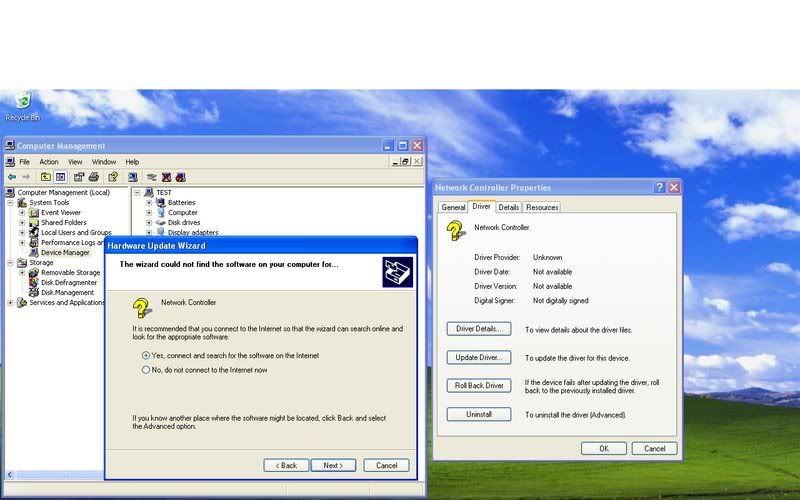Click the Update Driver toolbar icon

point(152,177)
